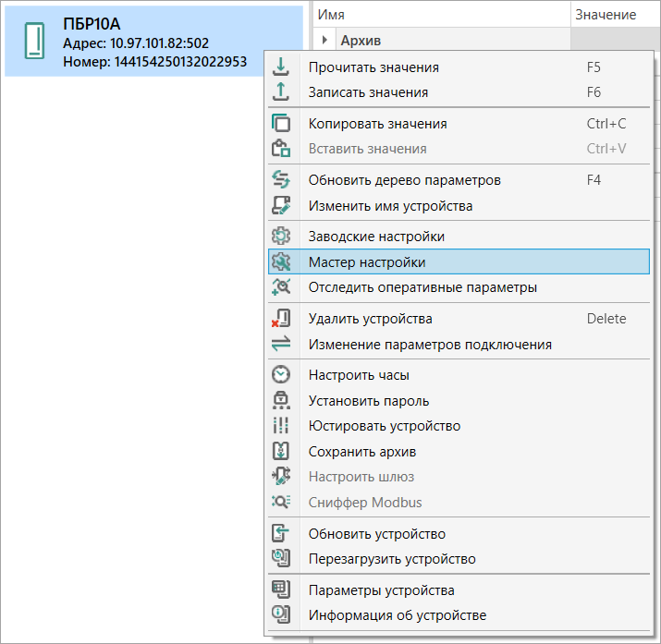This screenshot has height=644, width=661.
Task: Click the update icon for Обновить устройство
Action: (281, 533)
